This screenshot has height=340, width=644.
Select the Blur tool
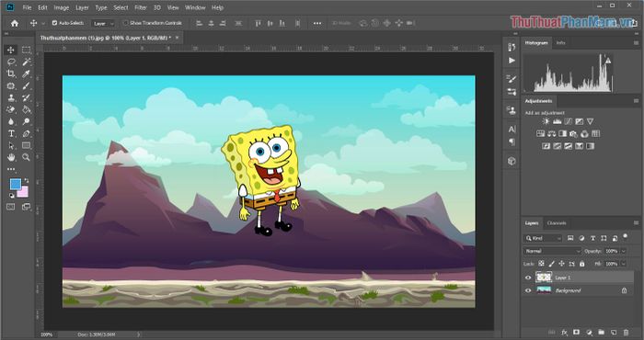11,121
